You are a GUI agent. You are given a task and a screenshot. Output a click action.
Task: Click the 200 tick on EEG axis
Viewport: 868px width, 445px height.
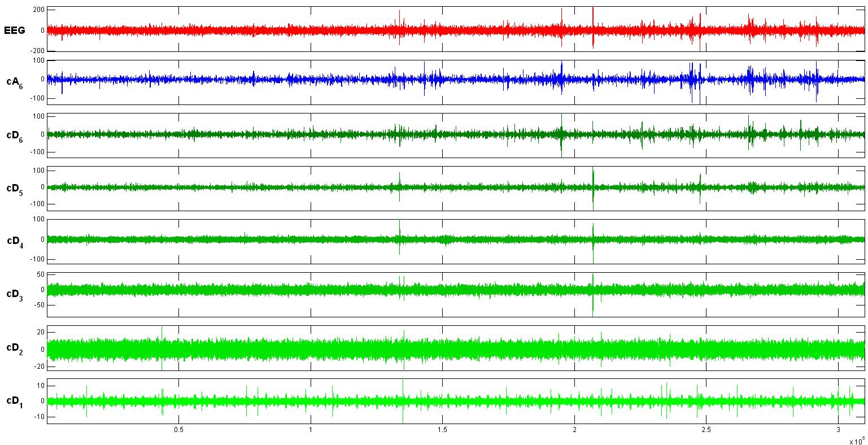pyautogui.click(x=39, y=10)
